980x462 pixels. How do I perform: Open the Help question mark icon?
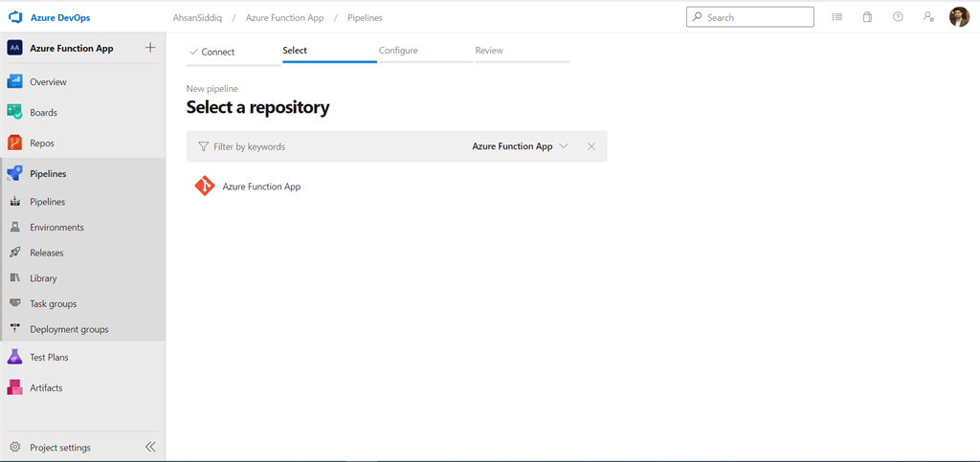898,17
